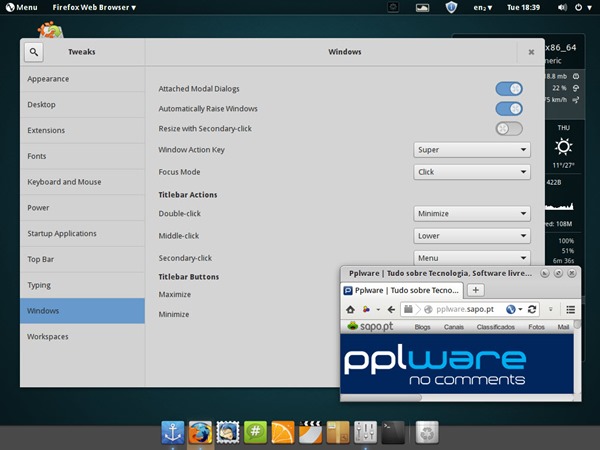Click the anchor dock icon
The image size is (600, 450).
pyautogui.click(x=173, y=432)
